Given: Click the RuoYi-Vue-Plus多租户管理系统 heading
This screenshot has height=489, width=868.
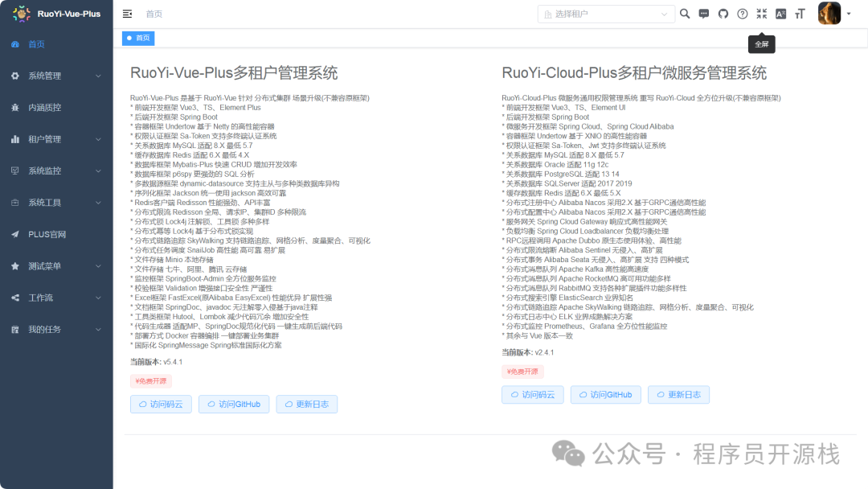Looking at the screenshot, I should (x=234, y=73).
